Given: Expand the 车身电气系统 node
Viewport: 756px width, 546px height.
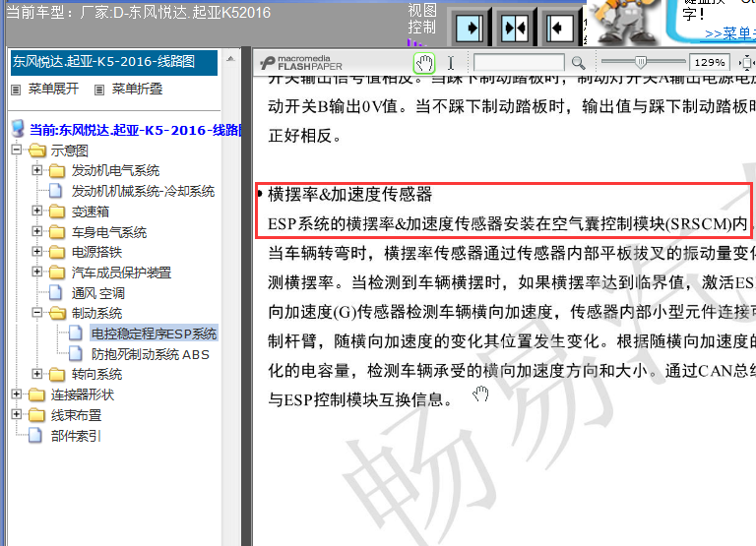Looking at the screenshot, I should [36, 231].
